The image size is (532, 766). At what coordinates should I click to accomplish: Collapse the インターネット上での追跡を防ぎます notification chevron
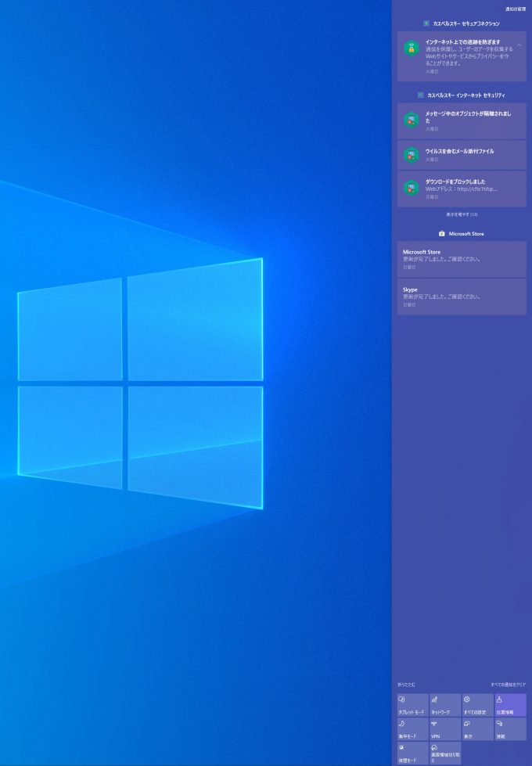(x=519, y=45)
